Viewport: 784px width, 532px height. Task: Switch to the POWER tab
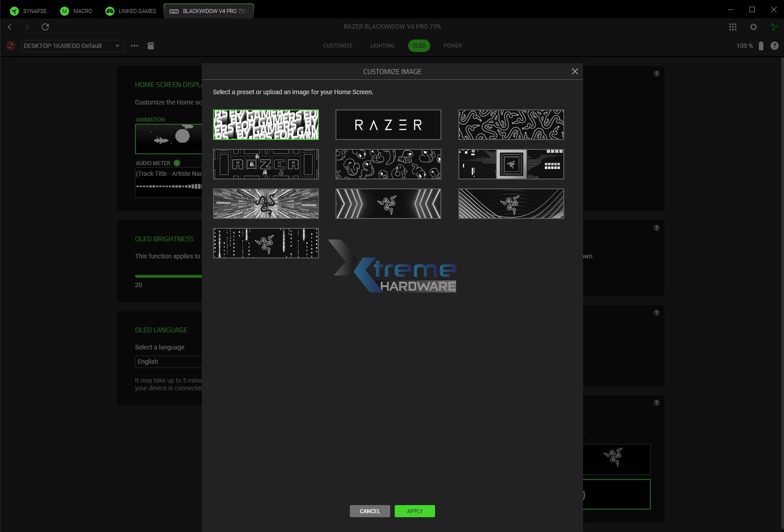453,45
